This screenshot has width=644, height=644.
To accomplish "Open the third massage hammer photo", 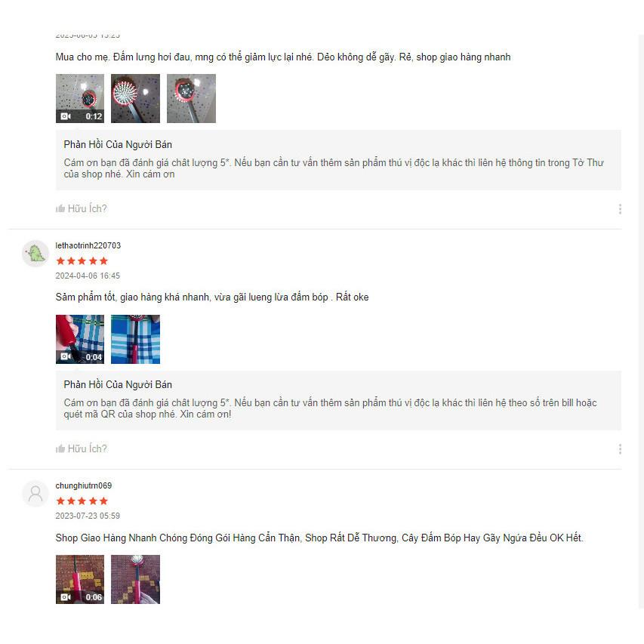I will point(192,99).
